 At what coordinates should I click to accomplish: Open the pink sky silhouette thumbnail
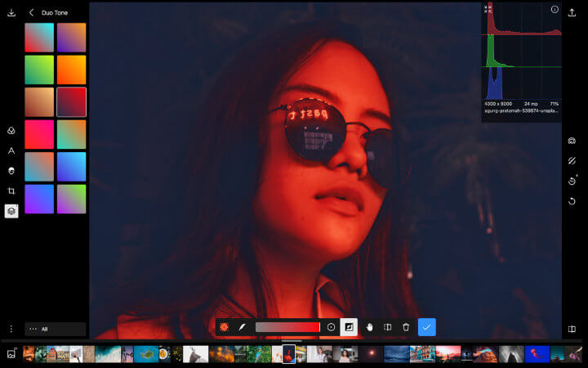click(448, 354)
